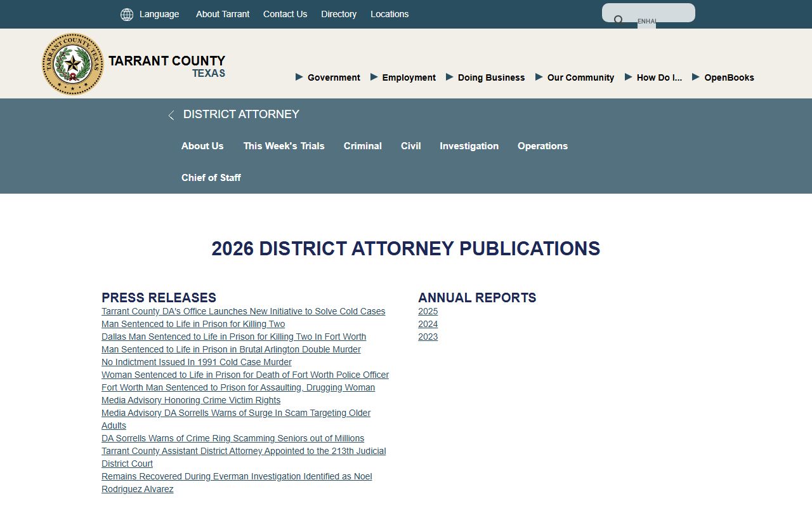Open the Fort Worth Police Officer death release
812x508 pixels.
(245, 375)
